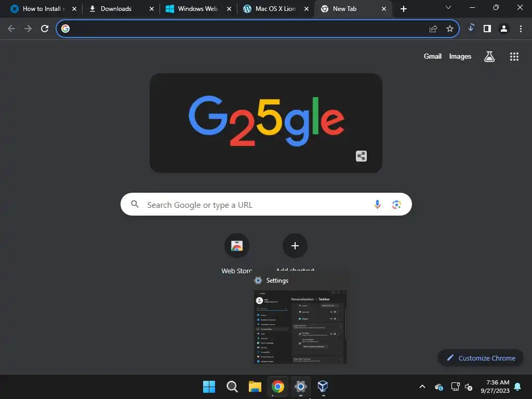532x399 pixels.
Task: Open the Chrome profile menu
Action: 504,29
